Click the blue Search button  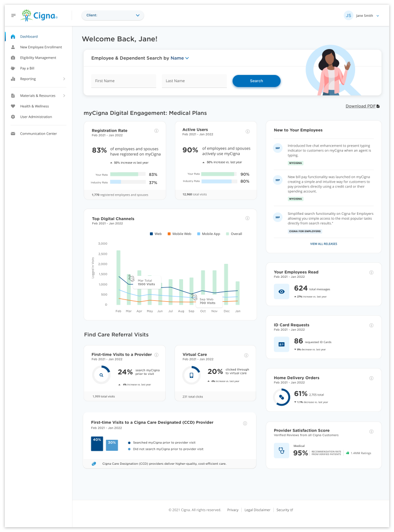pos(257,81)
